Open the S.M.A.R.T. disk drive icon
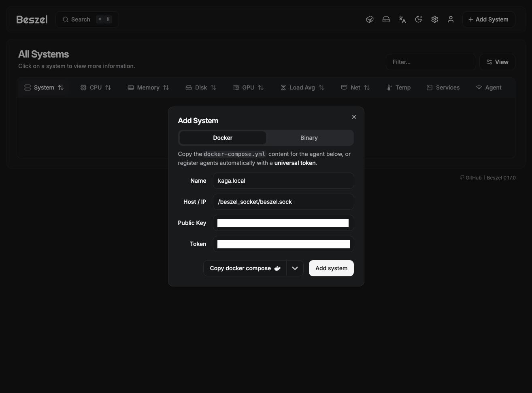 (x=386, y=19)
